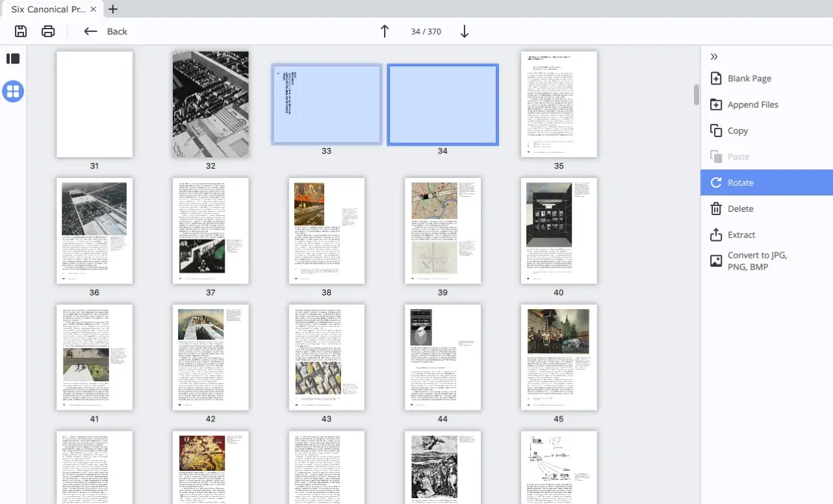The height and width of the screenshot is (504, 833).
Task: Collapse the right tools panel with chevron
Action: [713, 57]
